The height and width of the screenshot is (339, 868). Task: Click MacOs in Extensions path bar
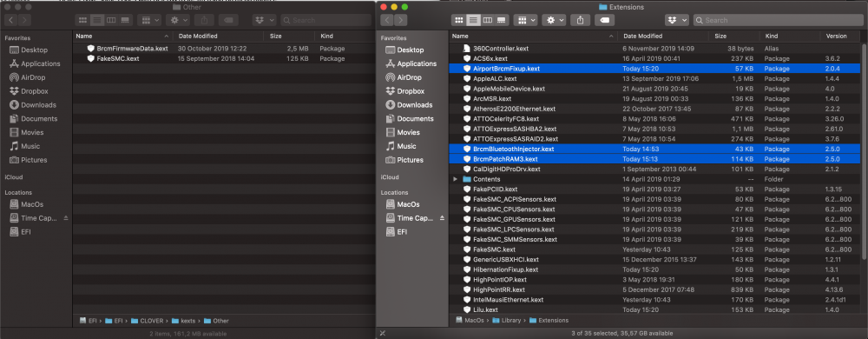pyautogui.click(x=470, y=320)
